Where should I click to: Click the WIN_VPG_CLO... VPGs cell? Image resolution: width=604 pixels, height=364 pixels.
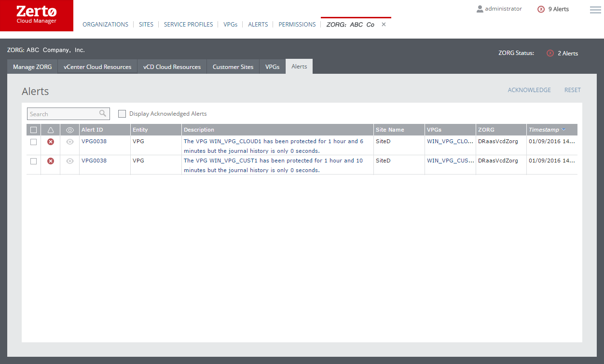coord(451,142)
